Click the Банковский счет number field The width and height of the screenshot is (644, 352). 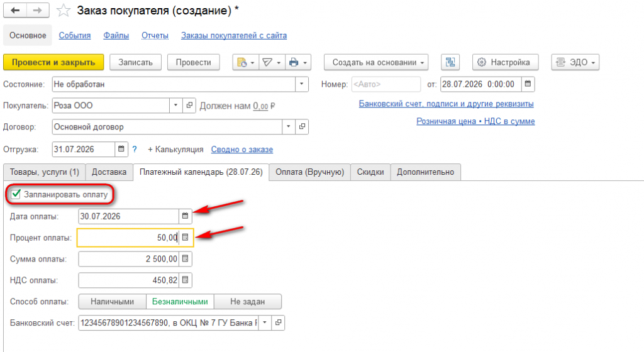click(x=169, y=323)
